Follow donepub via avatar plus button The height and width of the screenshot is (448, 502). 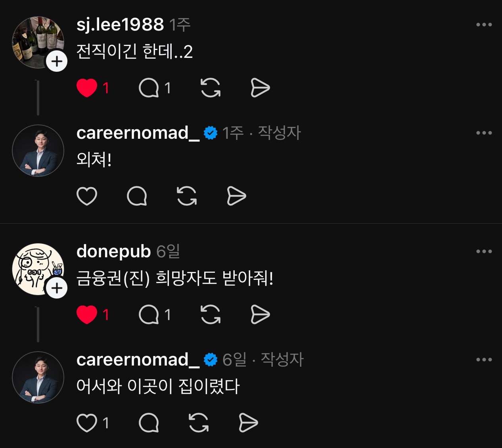(57, 288)
